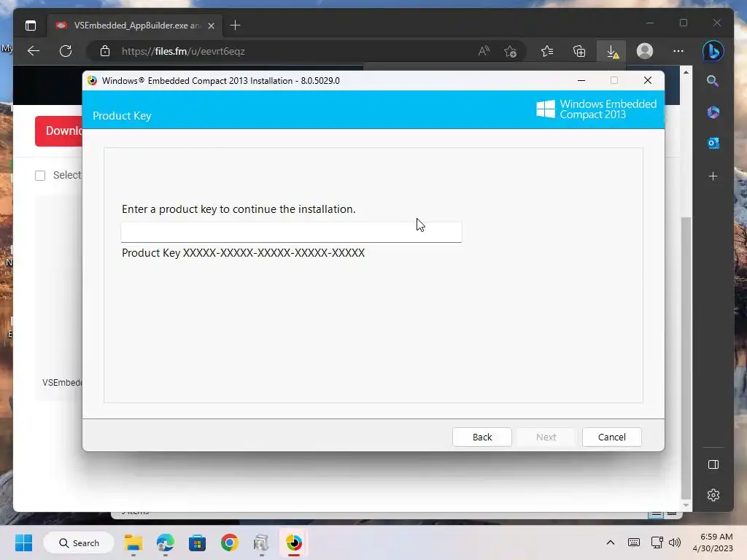Open Edge Settings and more menu
Viewport: 747px width, 560px height.
point(678,51)
